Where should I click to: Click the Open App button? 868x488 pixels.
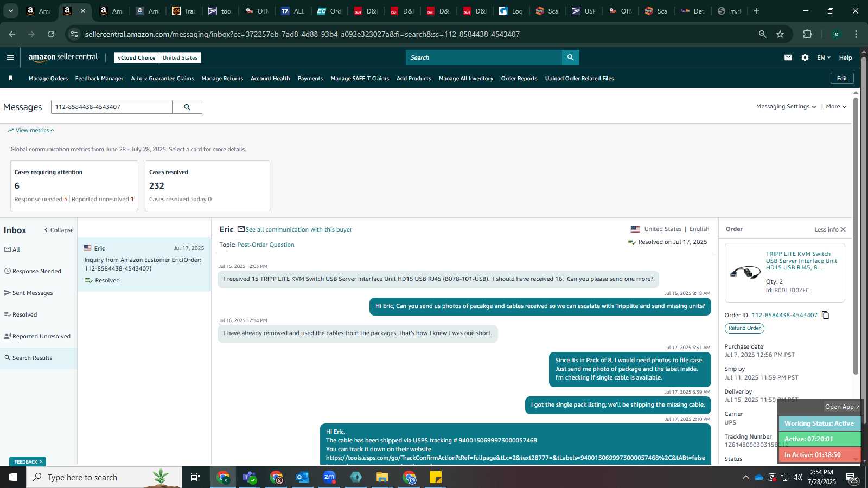pos(842,407)
